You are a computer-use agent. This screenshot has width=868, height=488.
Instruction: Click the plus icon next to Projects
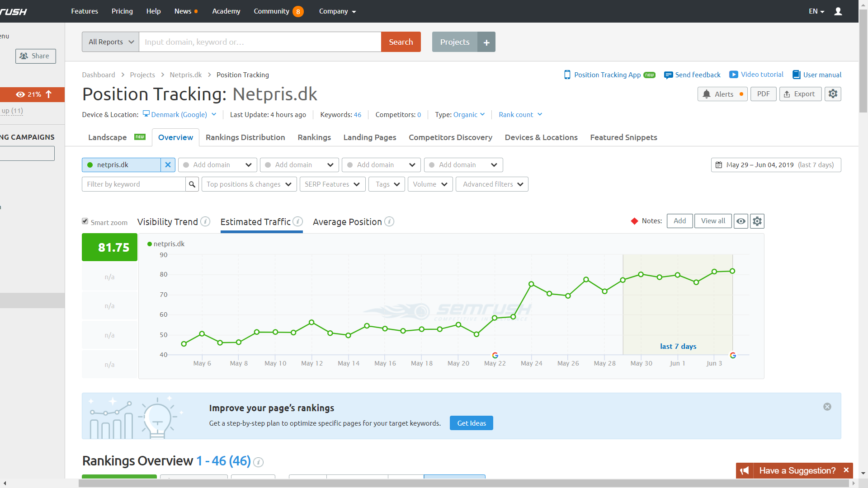486,42
